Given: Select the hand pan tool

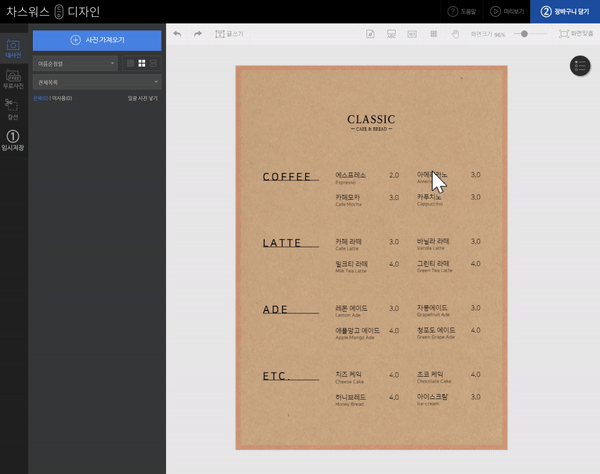Looking at the screenshot, I should pyautogui.click(x=455, y=34).
